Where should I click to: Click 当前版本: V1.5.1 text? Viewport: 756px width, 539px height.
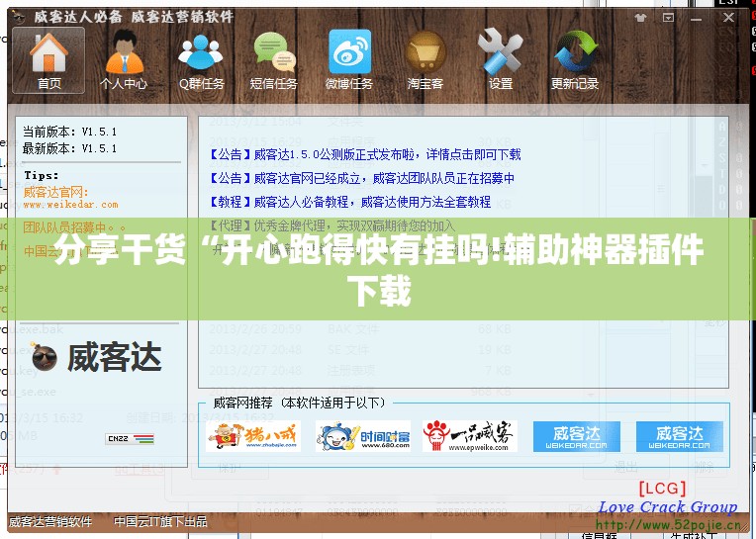[70, 132]
